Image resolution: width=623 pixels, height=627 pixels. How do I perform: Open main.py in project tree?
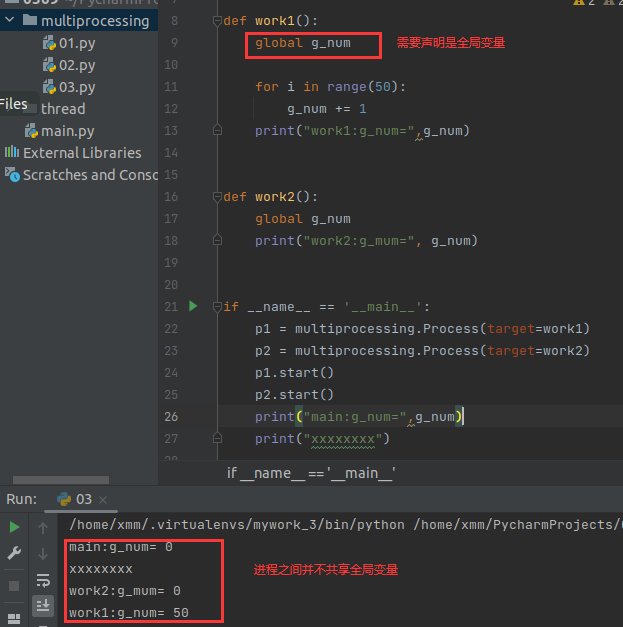pos(68,131)
